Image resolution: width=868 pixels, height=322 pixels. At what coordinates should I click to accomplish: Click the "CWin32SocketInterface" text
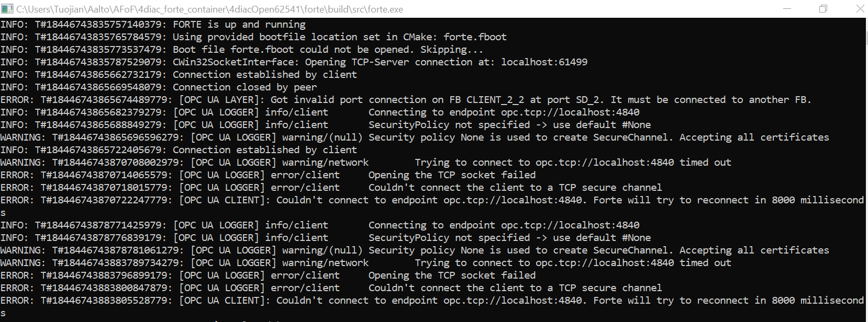coord(233,62)
